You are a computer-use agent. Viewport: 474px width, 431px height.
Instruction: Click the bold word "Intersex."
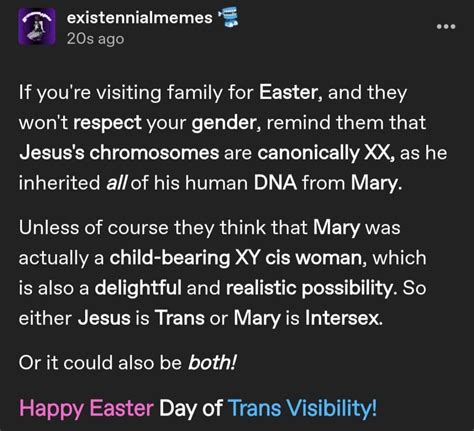point(344,318)
